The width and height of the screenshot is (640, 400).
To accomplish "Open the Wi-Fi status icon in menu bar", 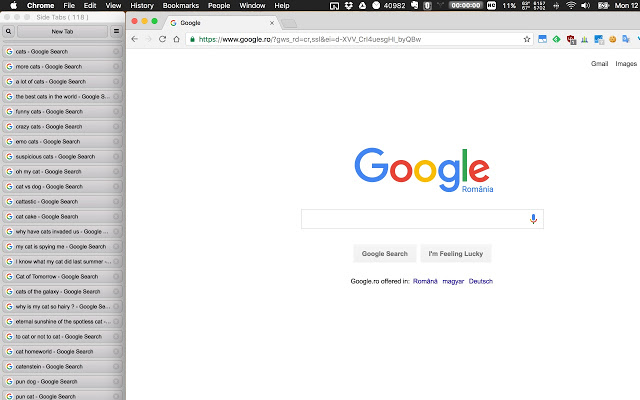I will 571,6.
